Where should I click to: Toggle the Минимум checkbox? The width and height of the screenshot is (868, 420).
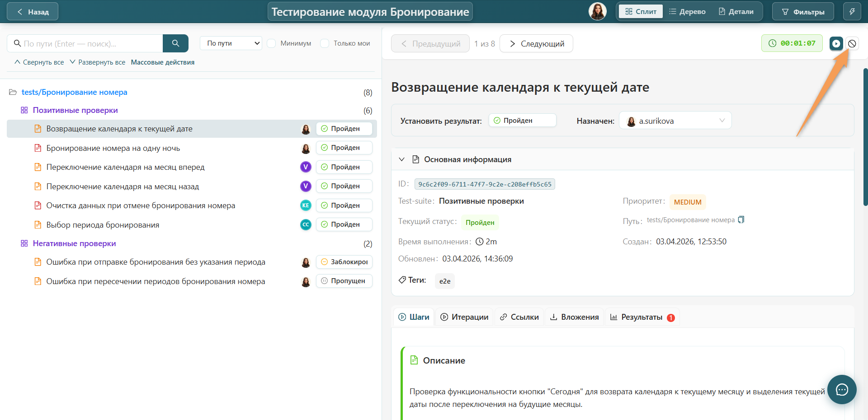271,43
